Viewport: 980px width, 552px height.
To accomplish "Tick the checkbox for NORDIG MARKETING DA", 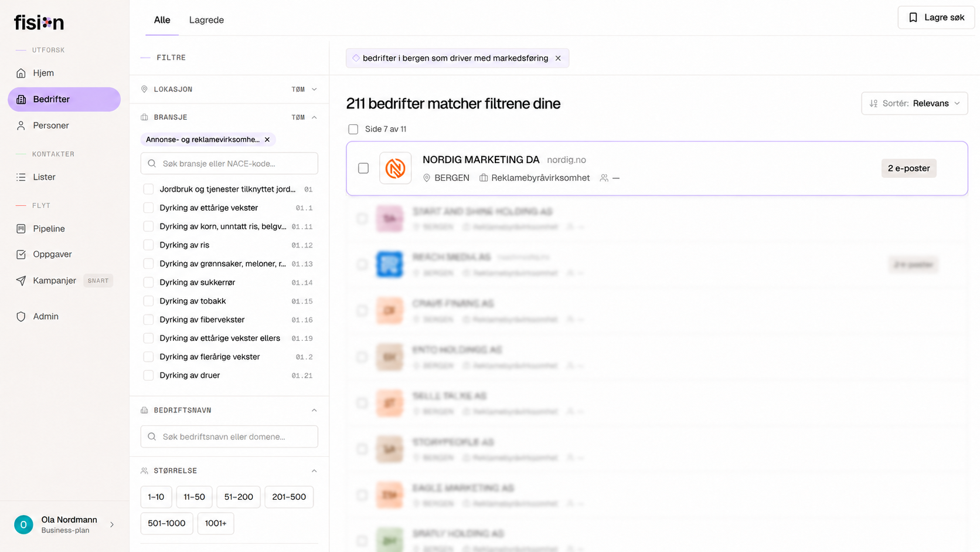I will (x=363, y=168).
